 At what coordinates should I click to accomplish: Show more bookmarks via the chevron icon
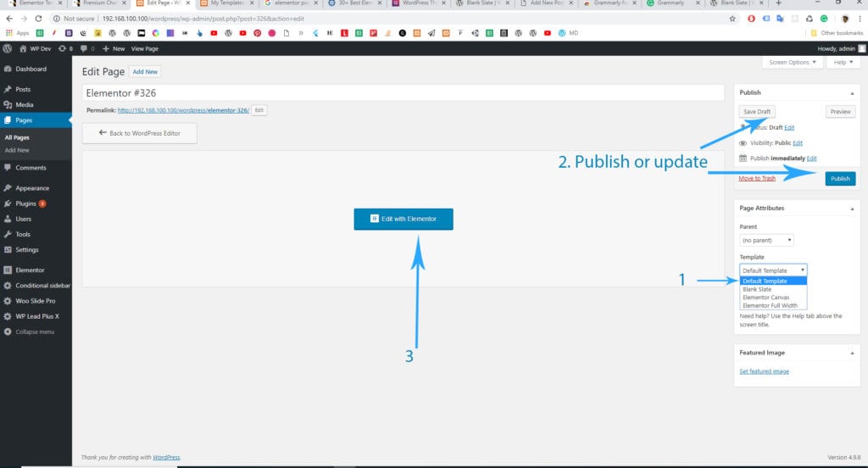pyautogui.click(x=301, y=33)
